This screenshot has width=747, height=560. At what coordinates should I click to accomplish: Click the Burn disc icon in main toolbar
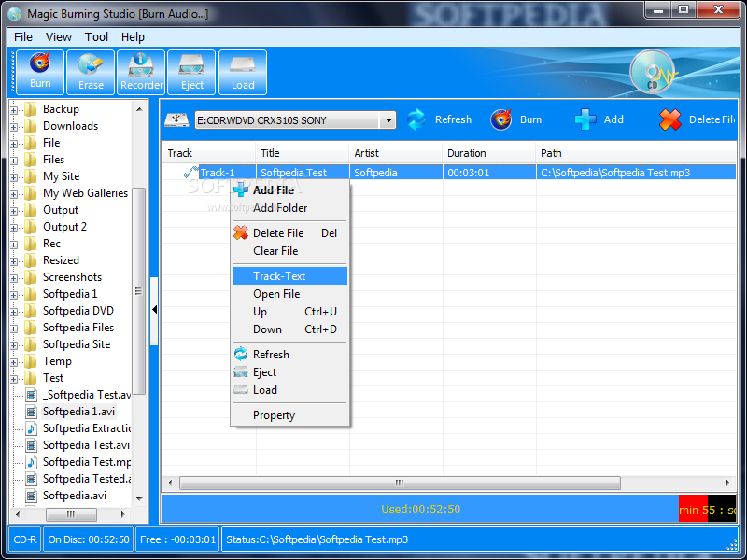[x=40, y=63]
